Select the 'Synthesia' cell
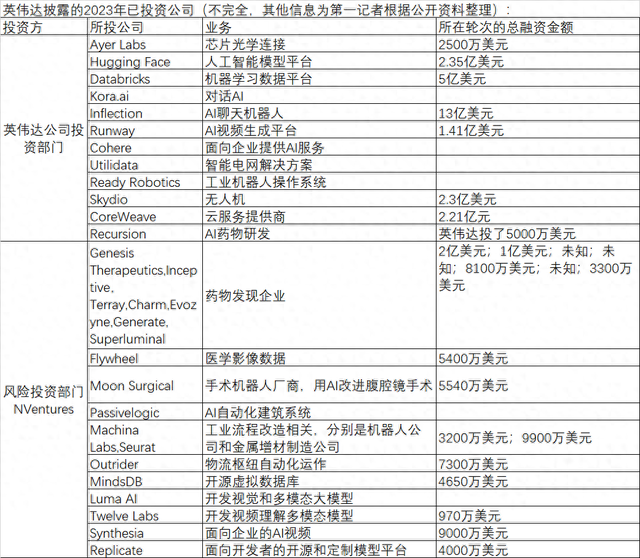 145,532
